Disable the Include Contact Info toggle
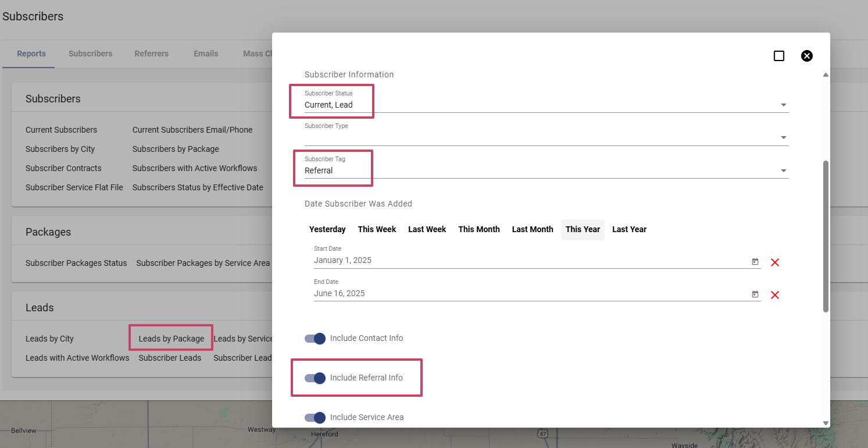Screen dimensions: 868x448 point(315,339)
